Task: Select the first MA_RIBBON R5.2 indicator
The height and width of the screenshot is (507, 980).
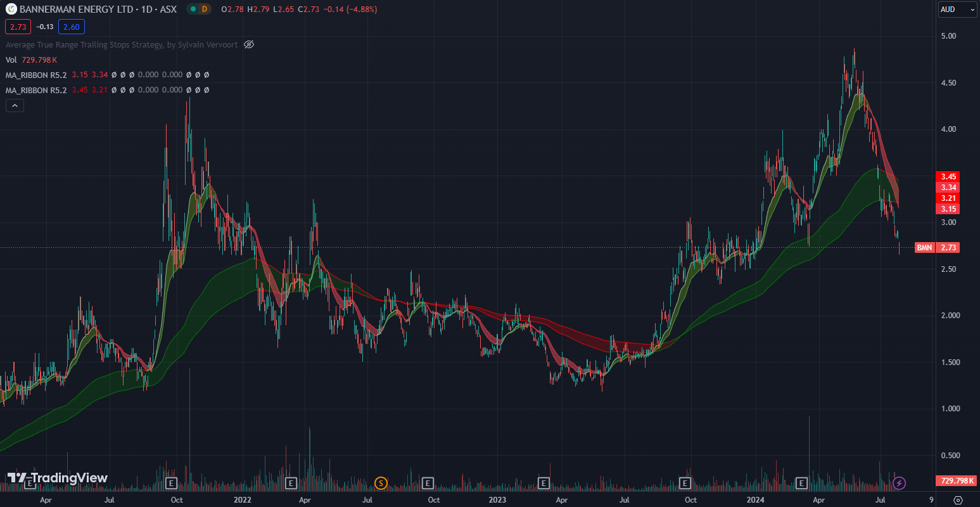Action: pyautogui.click(x=36, y=75)
